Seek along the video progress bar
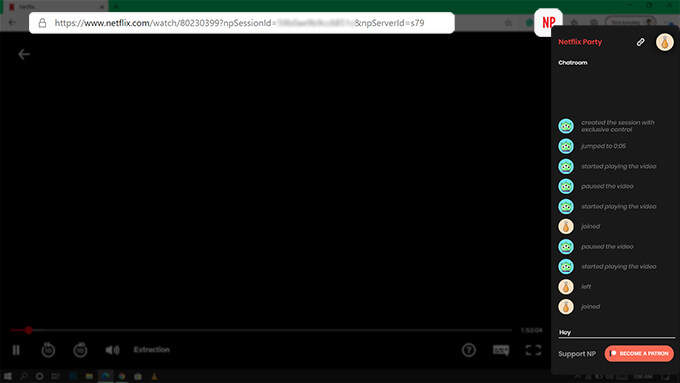 [261, 330]
